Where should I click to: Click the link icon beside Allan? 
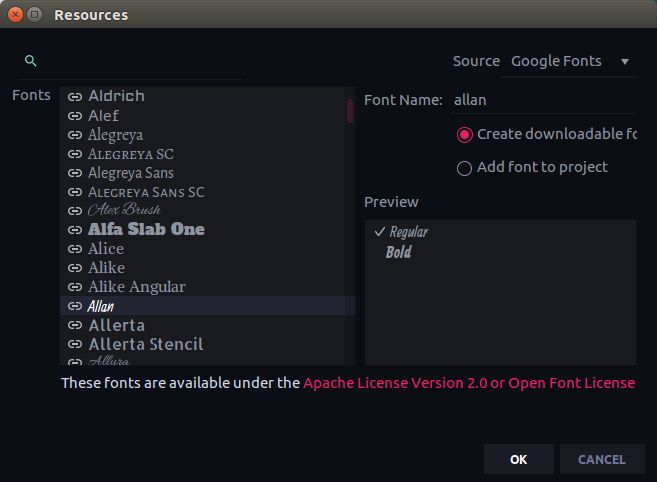(75, 306)
